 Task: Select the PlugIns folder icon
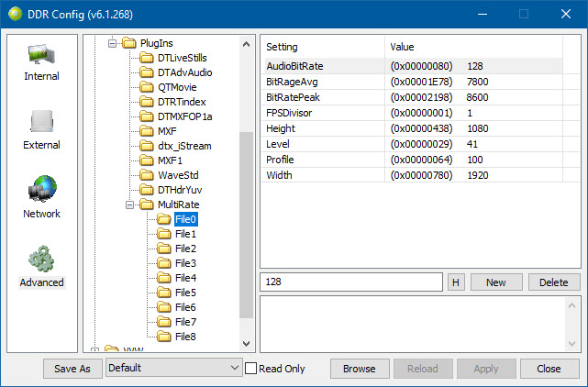point(129,43)
